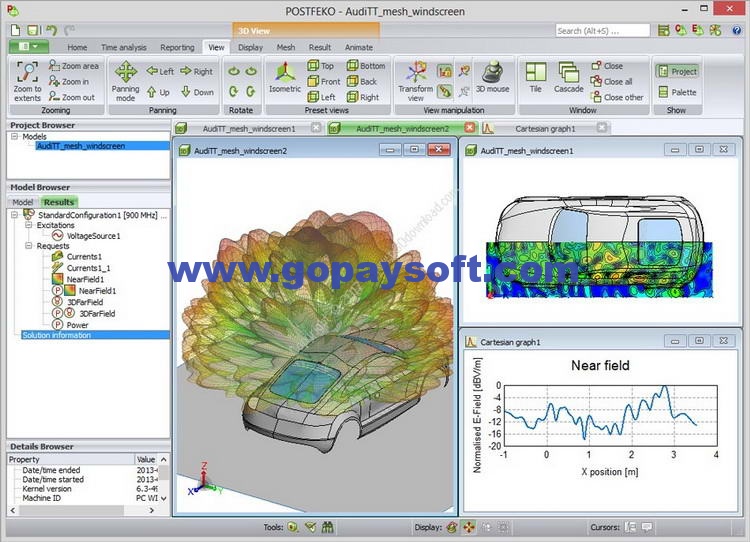Screen dimensions: 750x542
Task: Activate Panning mode
Action: tap(125, 80)
